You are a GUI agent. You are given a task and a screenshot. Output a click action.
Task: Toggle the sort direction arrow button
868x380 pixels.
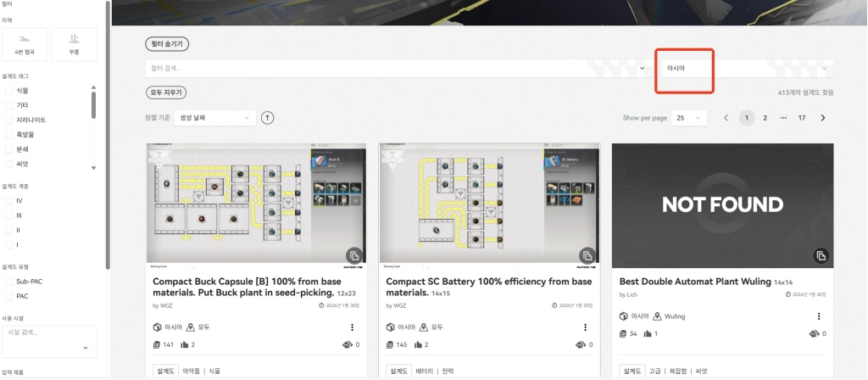[268, 118]
